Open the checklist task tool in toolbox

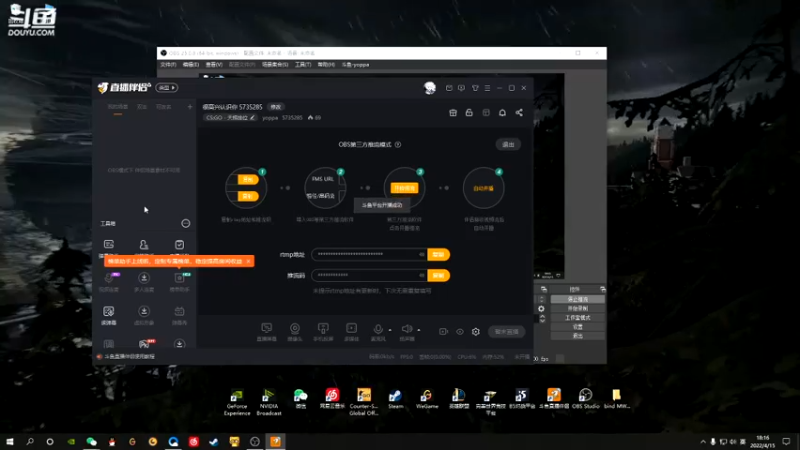[179, 245]
